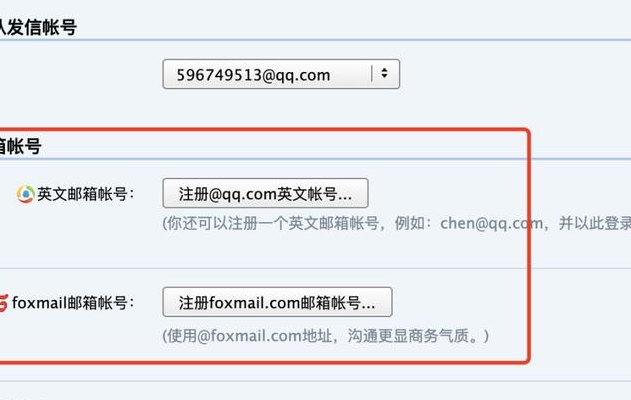Screen dimensions: 631x400
Task: Open the 596749513@qq.com sender account dropdown
Action: [x=281, y=74]
